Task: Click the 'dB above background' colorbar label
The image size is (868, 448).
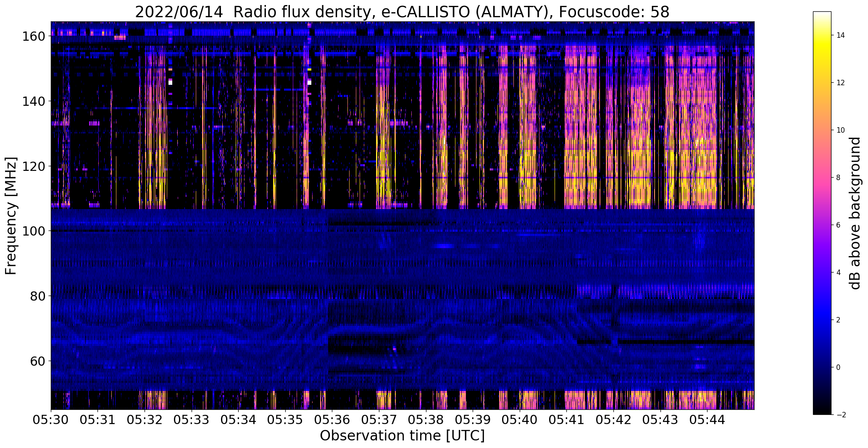Action: tap(855, 213)
